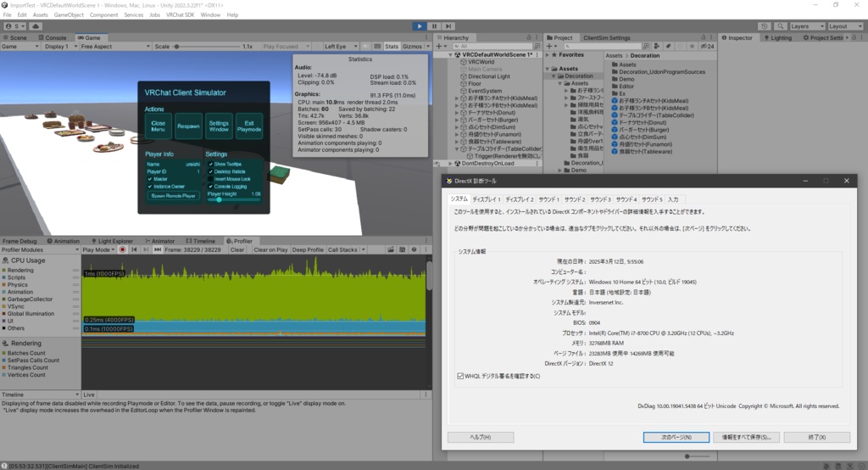Toggle WHQL digital signature checkbox in DirectX tool
The width and height of the screenshot is (868, 470).
[x=460, y=376]
